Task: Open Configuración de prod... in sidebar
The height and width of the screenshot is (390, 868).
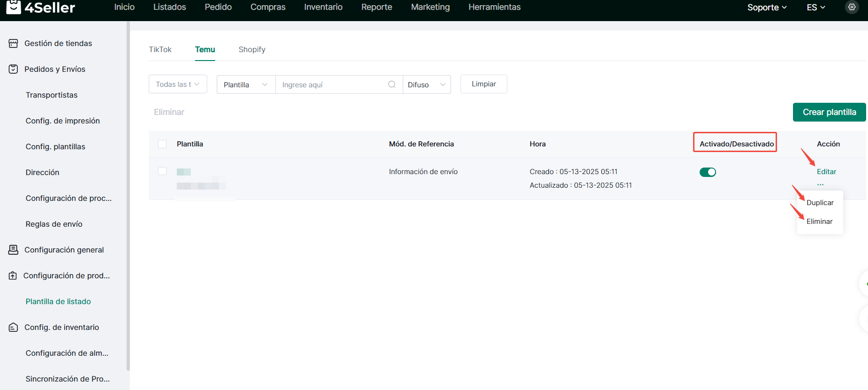Action: [67, 275]
